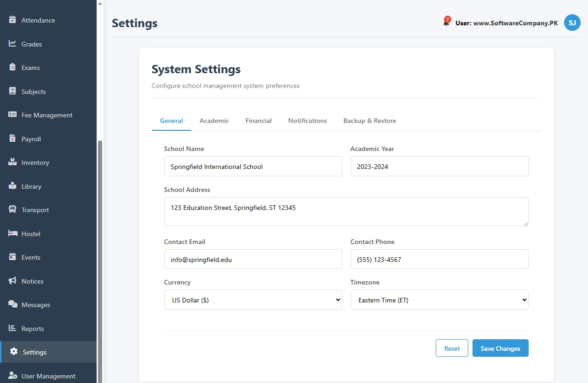
Task: Open the Backup & Restore tab
Action: pyautogui.click(x=369, y=121)
